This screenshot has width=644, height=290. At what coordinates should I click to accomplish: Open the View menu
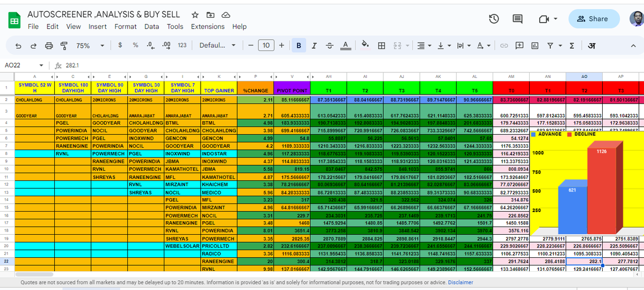(x=74, y=26)
